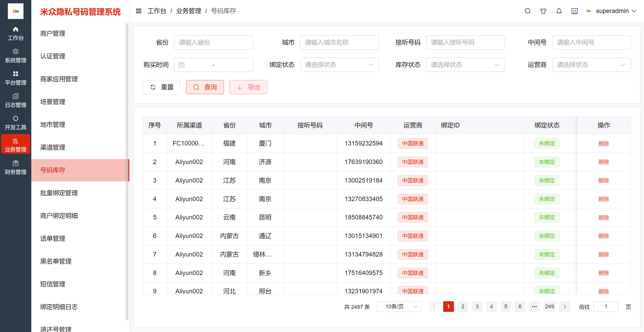This screenshot has height=332, width=644.
Task: Jump ahead with pagination ellipsis
Action: [x=534, y=307]
